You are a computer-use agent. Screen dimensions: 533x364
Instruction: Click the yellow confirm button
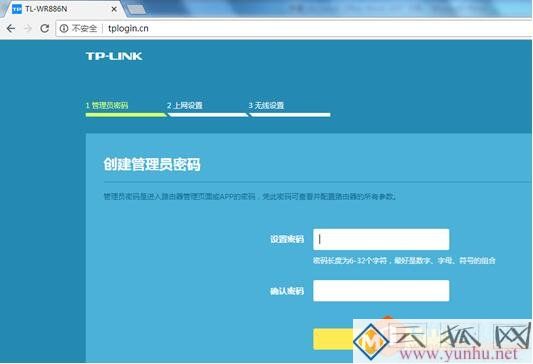(333, 339)
